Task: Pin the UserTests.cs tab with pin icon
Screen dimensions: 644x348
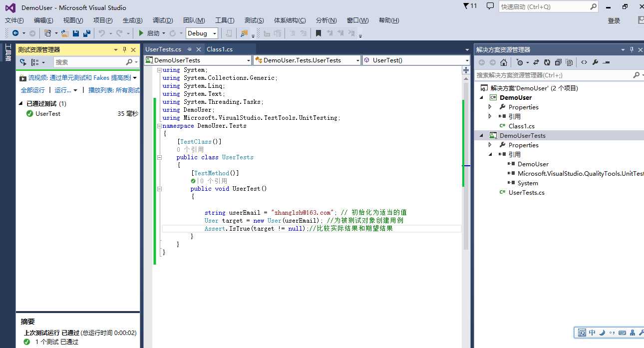Action: [189, 49]
